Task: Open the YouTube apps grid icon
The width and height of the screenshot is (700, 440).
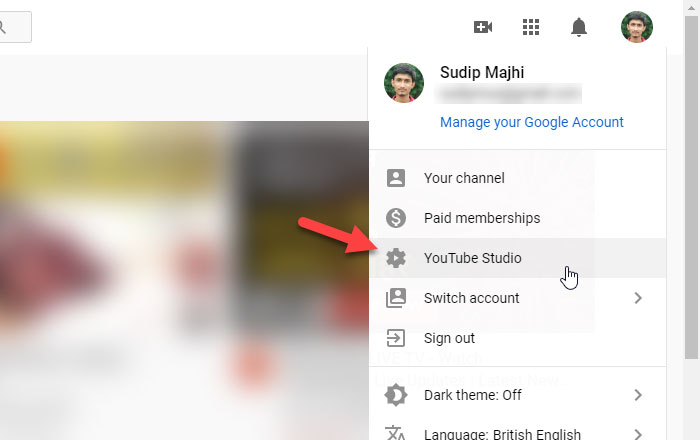Action: coord(531,27)
